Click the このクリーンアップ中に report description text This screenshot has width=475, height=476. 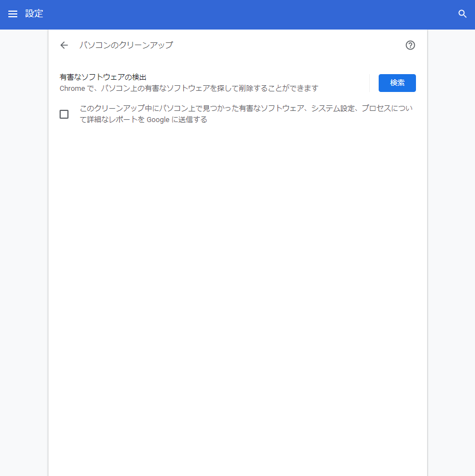tap(246, 114)
